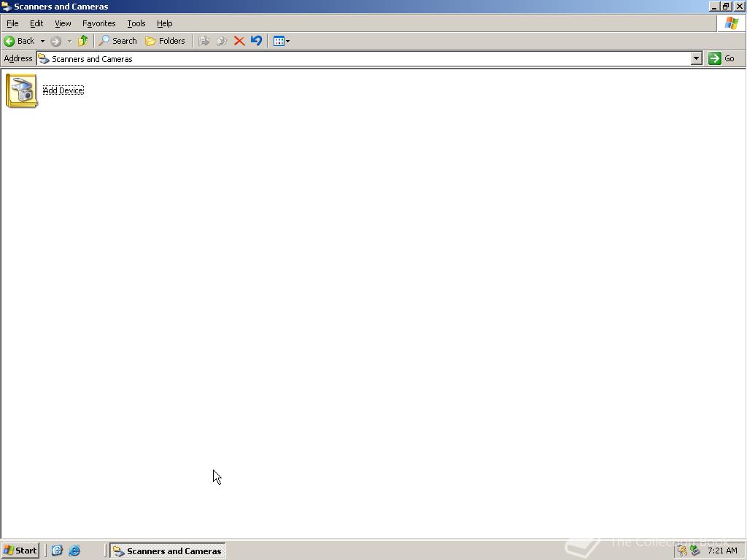Click the 7:21 AM clock
The width and height of the screenshot is (747, 560).
(x=722, y=551)
